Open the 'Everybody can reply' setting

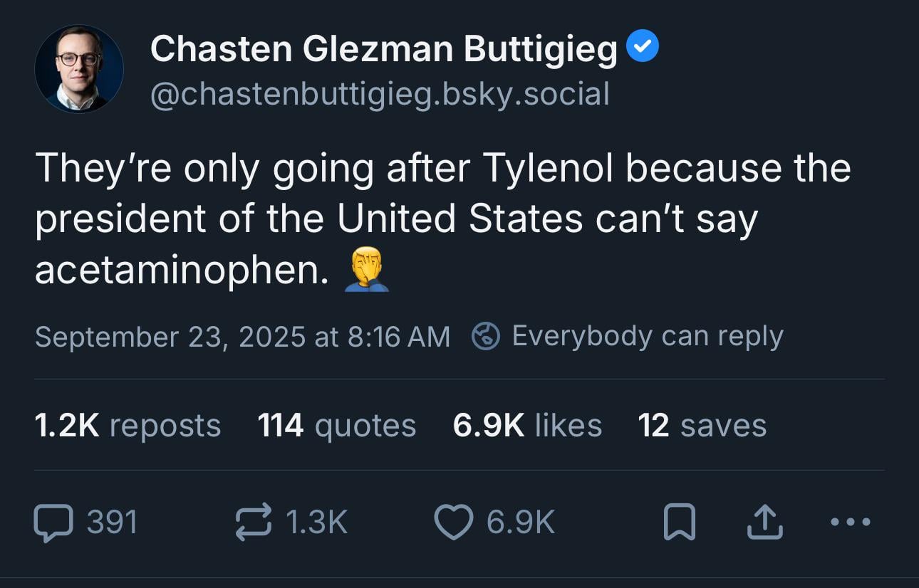[x=647, y=336]
